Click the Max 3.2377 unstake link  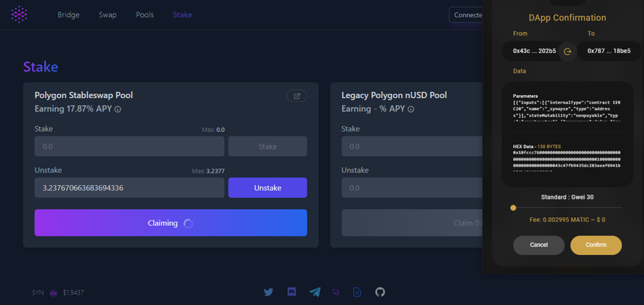(214, 171)
